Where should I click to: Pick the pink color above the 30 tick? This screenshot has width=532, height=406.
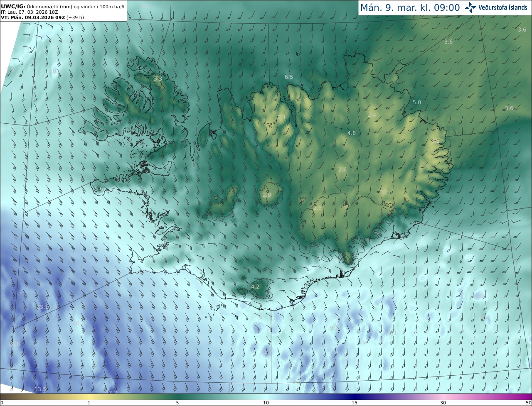click(x=443, y=396)
